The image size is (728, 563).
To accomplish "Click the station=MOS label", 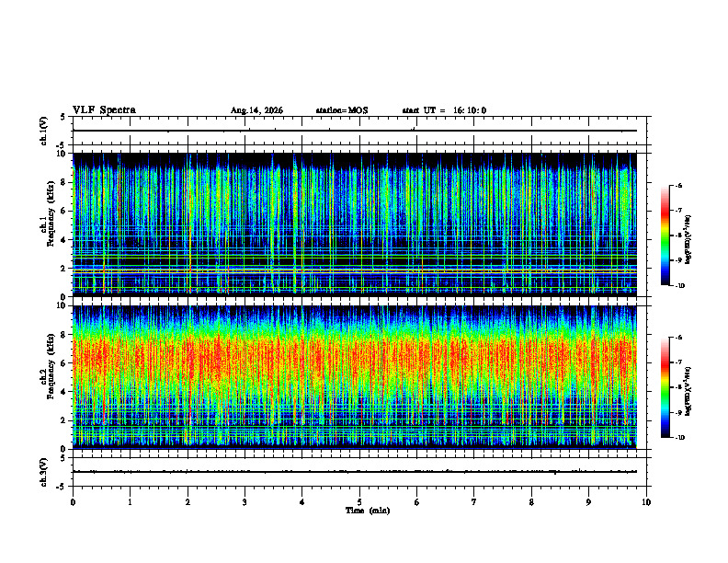I will tap(342, 110).
